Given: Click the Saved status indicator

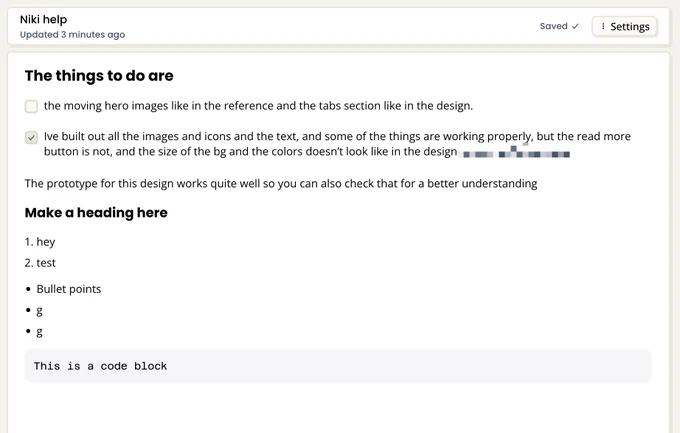Looking at the screenshot, I should click(559, 26).
